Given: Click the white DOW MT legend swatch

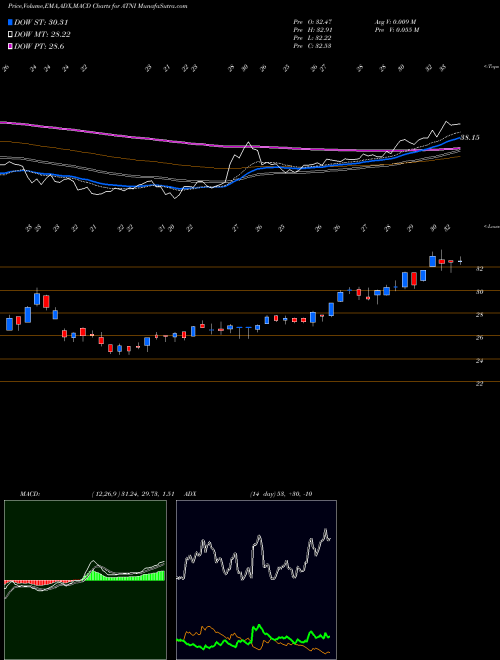Looking at the screenshot, I should click(10, 35).
